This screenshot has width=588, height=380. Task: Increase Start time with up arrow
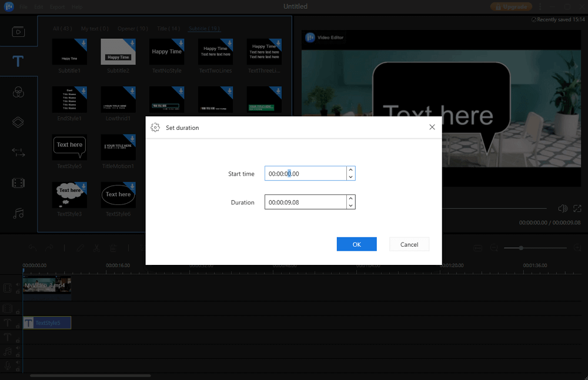click(351, 170)
